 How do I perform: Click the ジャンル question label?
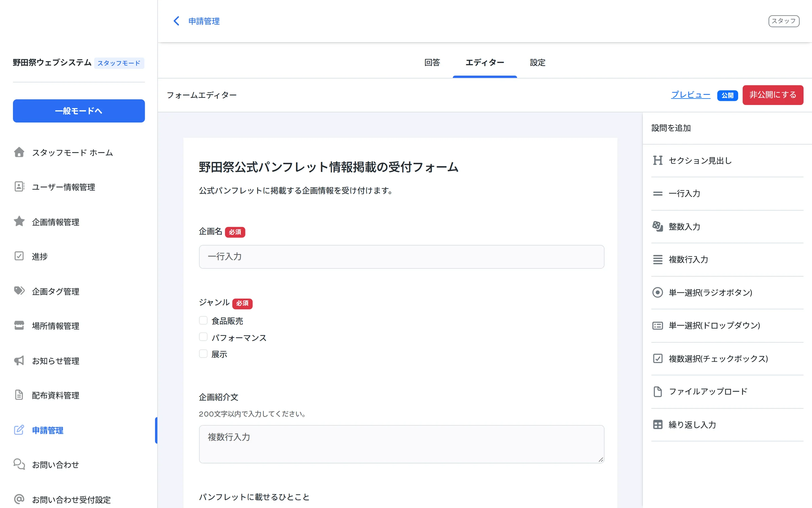coord(214,302)
